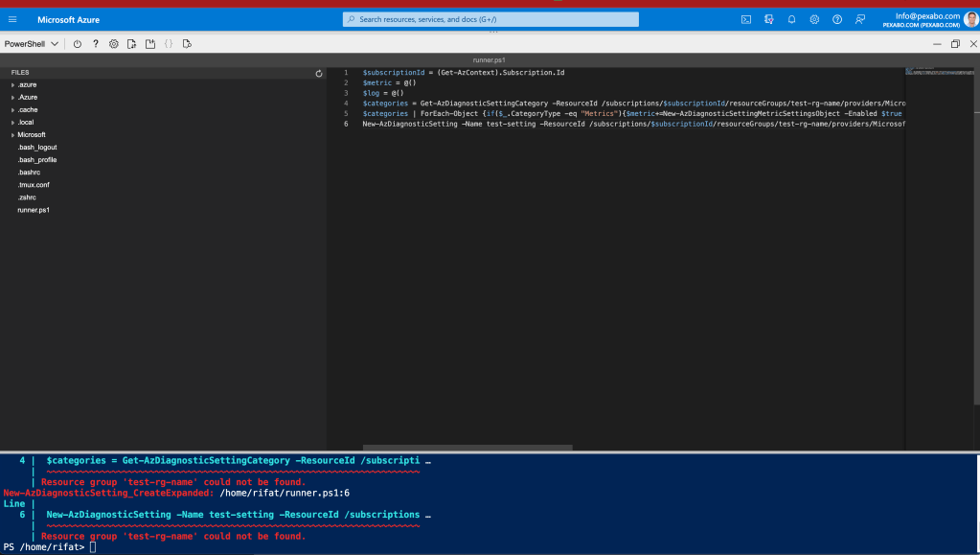
Task: Click the editor horizontal scrollbar
Action: tap(467, 448)
